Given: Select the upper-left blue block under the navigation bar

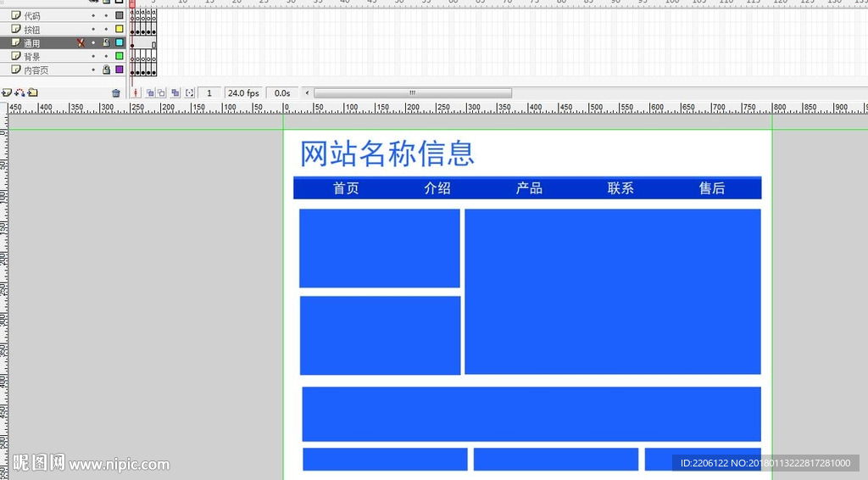Looking at the screenshot, I should 380,248.
